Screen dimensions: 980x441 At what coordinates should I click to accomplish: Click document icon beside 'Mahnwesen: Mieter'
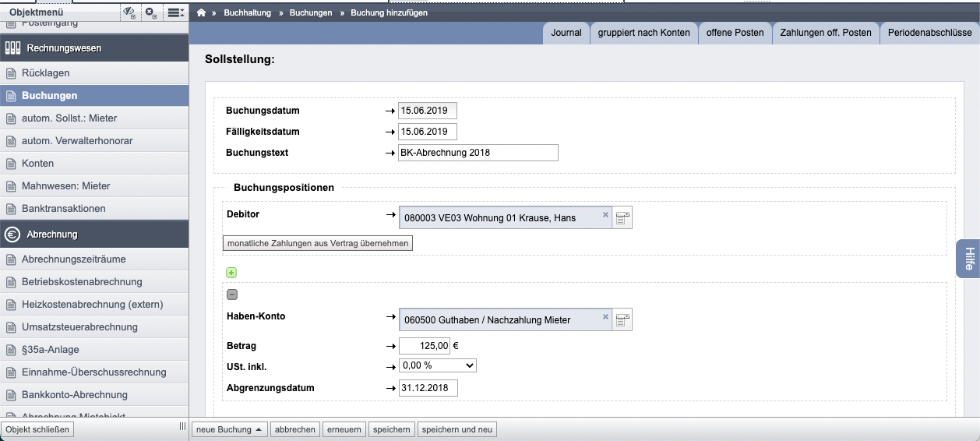coord(11,186)
